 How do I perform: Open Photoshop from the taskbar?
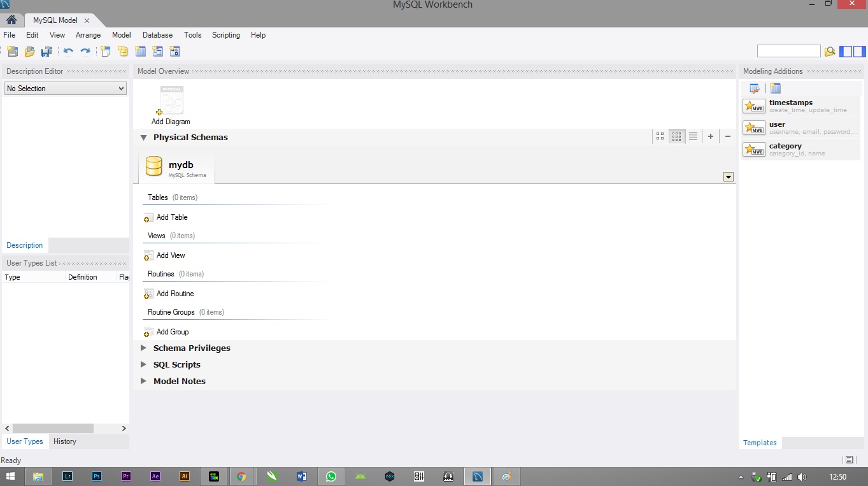tap(97, 476)
